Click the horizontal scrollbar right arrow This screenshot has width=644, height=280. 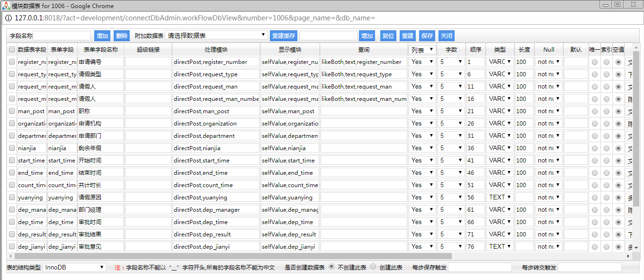click(x=629, y=256)
